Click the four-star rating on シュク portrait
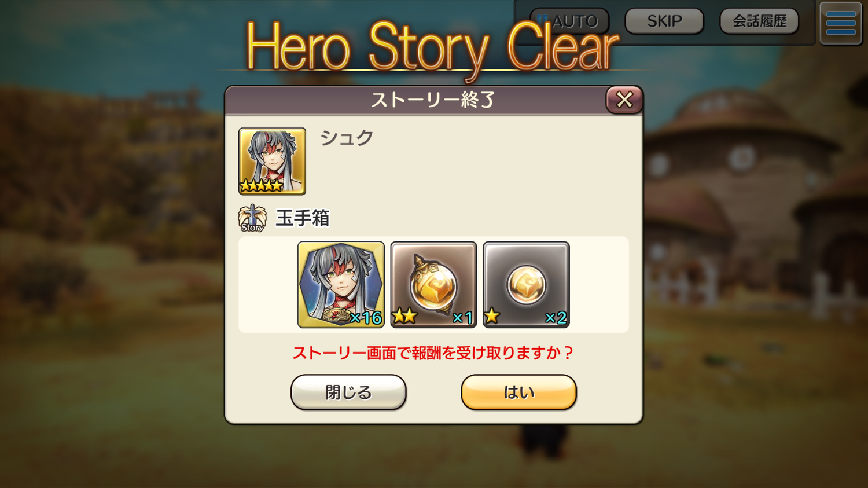The image size is (868, 488). [x=261, y=186]
